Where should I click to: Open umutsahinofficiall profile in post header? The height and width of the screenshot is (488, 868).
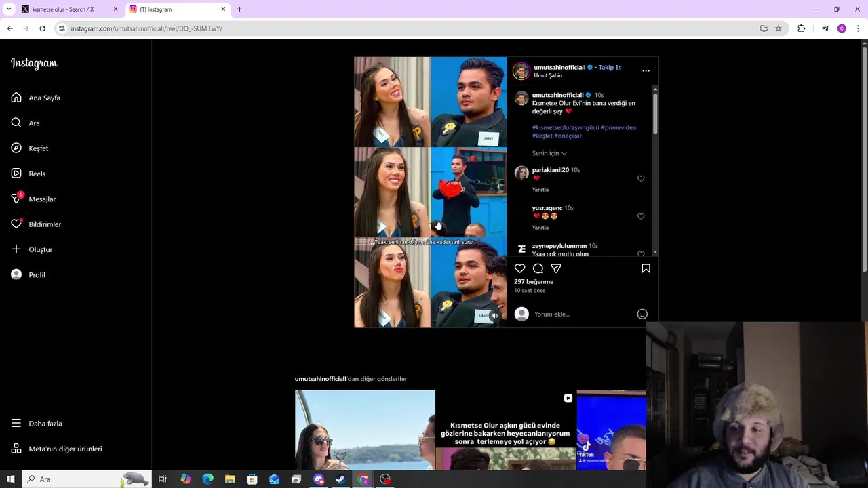(559, 67)
